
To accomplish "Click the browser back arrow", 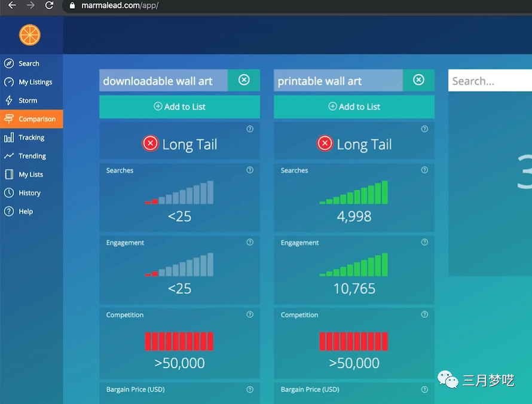I will coord(12,5).
